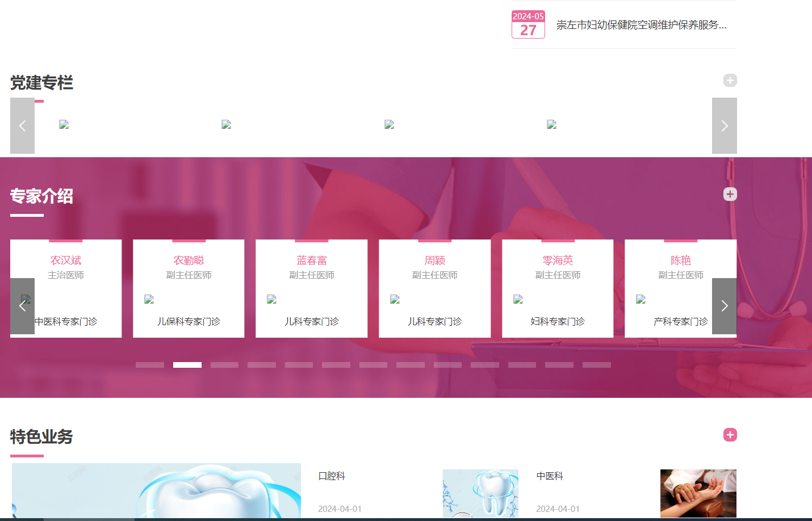Open the second 党建专栏 broken image
812x521 pixels.
click(x=226, y=124)
